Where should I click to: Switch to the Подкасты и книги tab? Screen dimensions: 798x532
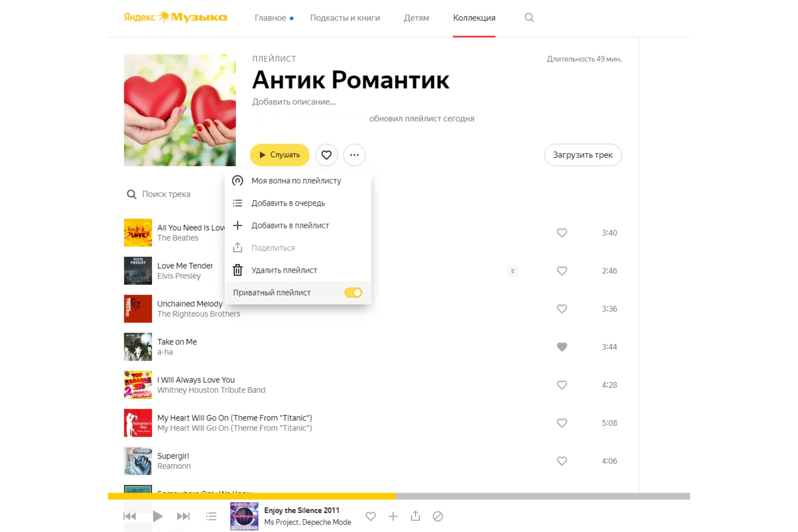point(345,18)
